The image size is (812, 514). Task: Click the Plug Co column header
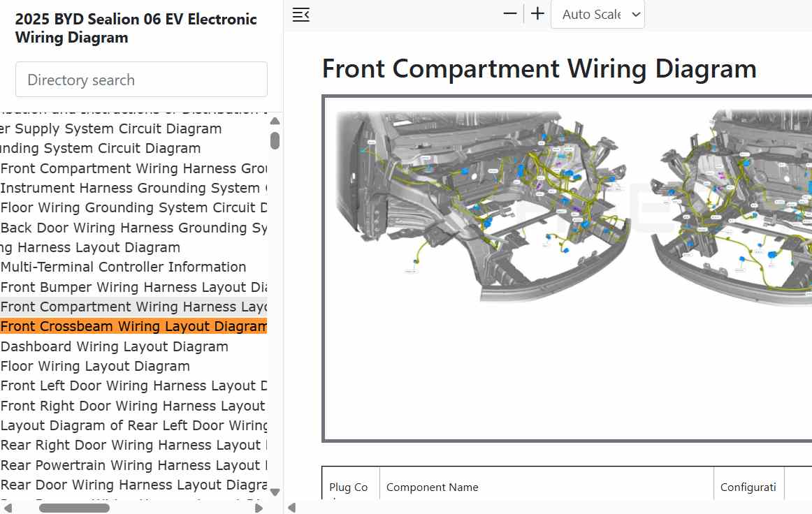coord(349,487)
